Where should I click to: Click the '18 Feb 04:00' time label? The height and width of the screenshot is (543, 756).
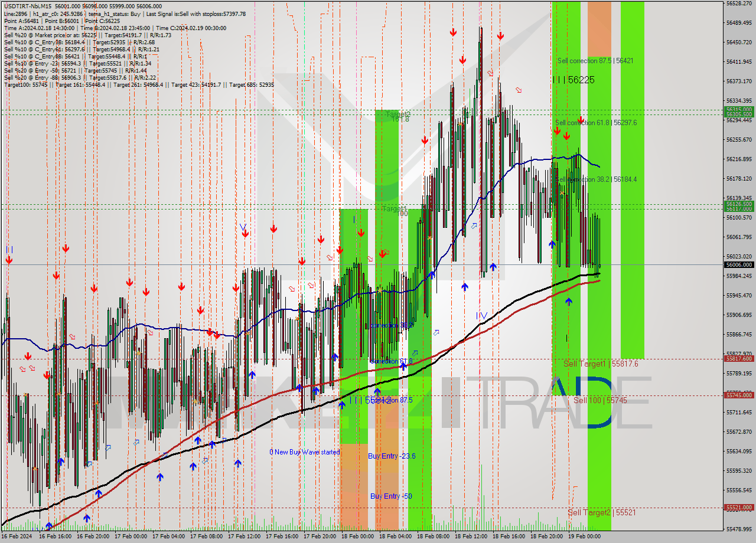pos(396,537)
